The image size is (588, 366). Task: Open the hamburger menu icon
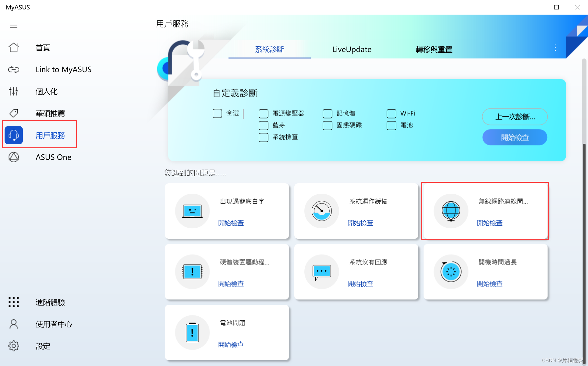(14, 26)
